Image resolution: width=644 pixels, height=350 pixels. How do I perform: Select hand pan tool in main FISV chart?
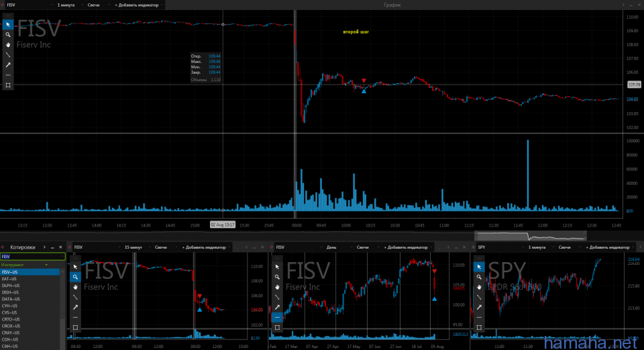[8, 45]
